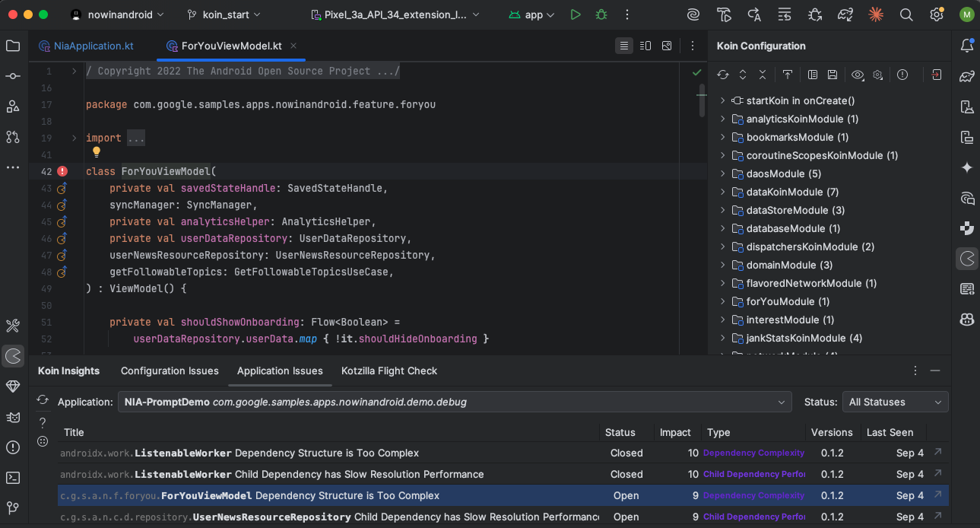Open the Notifications bell in right sidebar
The image size is (980, 528).
(967, 46)
